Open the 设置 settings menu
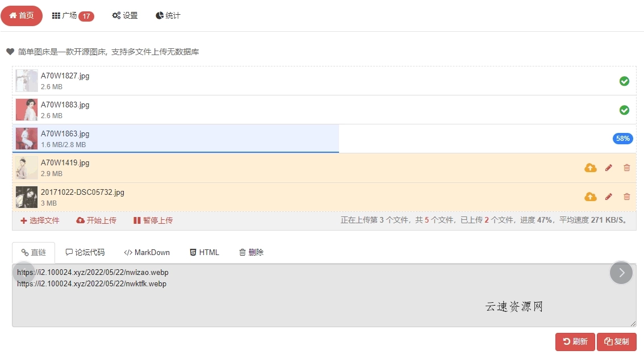The height and width of the screenshot is (359, 644). click(x=125, y=16)
